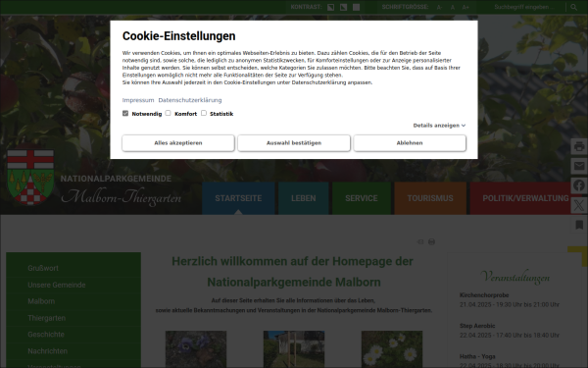Click the small icon left of the print icon
588x368 pixels.
coord(420,241)
